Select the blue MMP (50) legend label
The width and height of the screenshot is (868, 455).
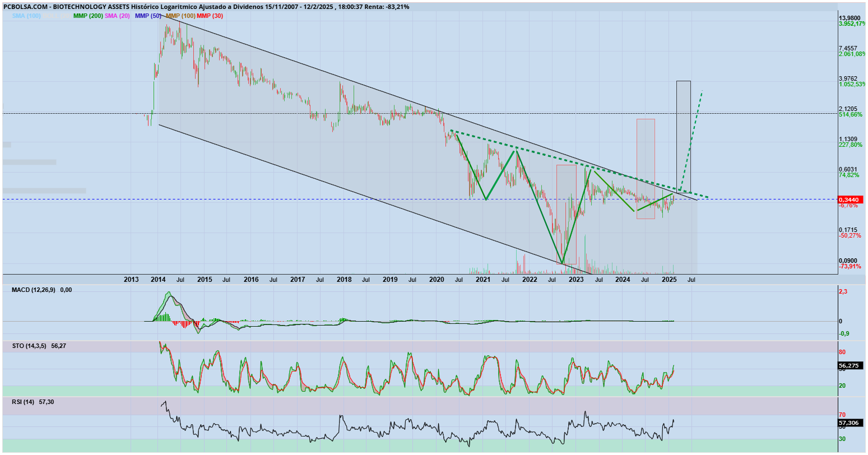148,16
